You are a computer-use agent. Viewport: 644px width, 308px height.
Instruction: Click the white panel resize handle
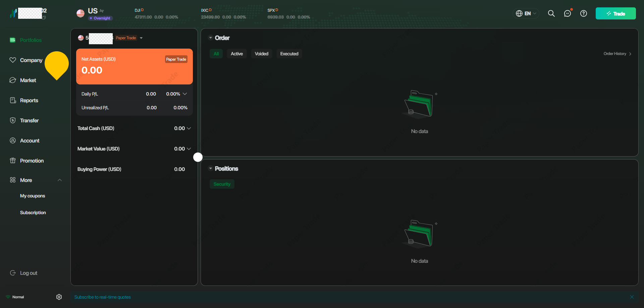pos(198,157)
